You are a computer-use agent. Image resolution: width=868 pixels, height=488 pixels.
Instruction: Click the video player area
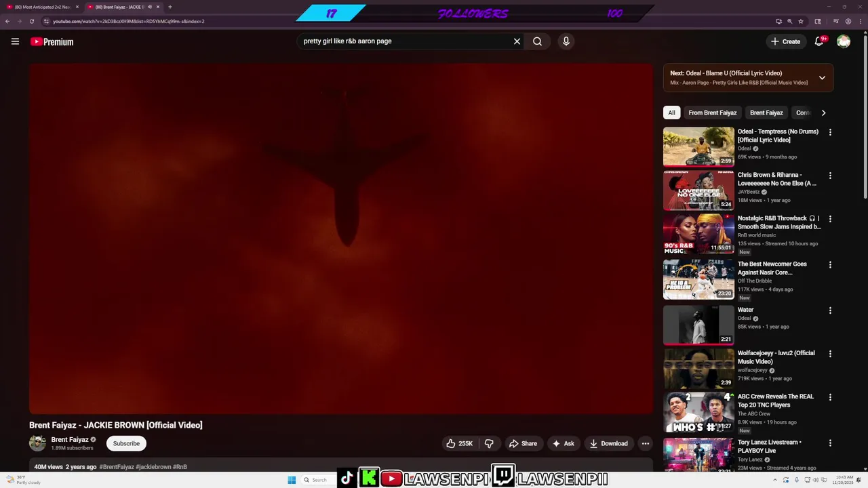(x=341, y=239)
